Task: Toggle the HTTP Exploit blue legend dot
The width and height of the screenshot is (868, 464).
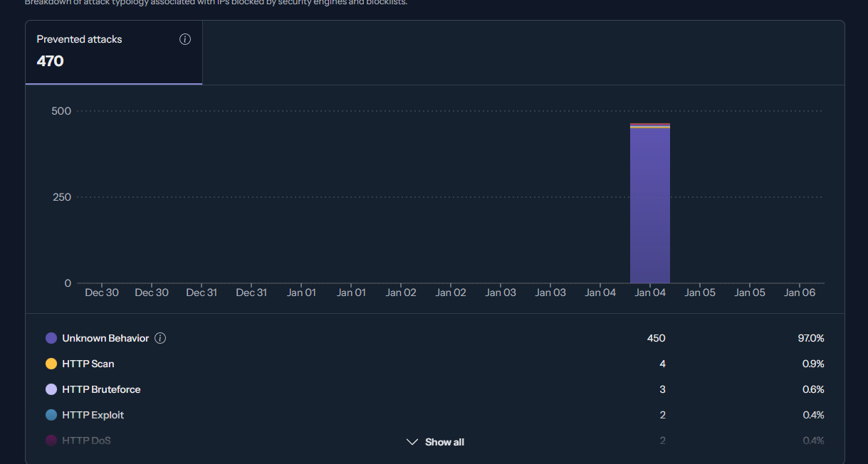Action: click(x=51, y=415)
